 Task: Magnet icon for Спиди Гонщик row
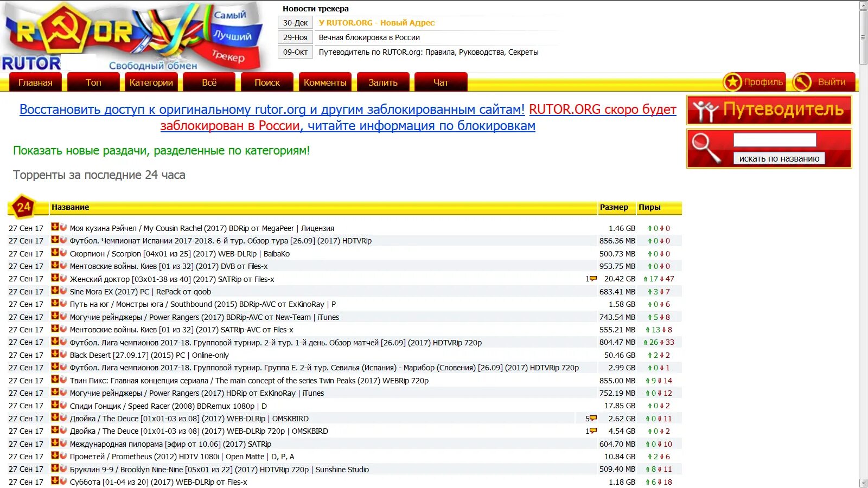click(63, 405)
